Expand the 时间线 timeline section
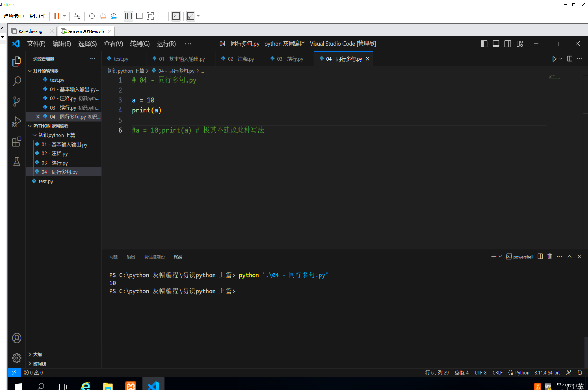The image size is (588, 390). tap(30, 364)
